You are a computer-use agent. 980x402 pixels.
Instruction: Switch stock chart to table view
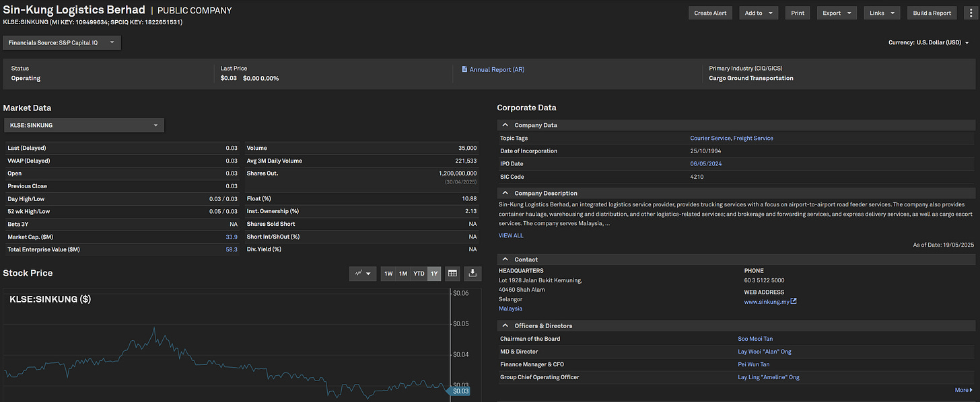(x=452, y=274)
